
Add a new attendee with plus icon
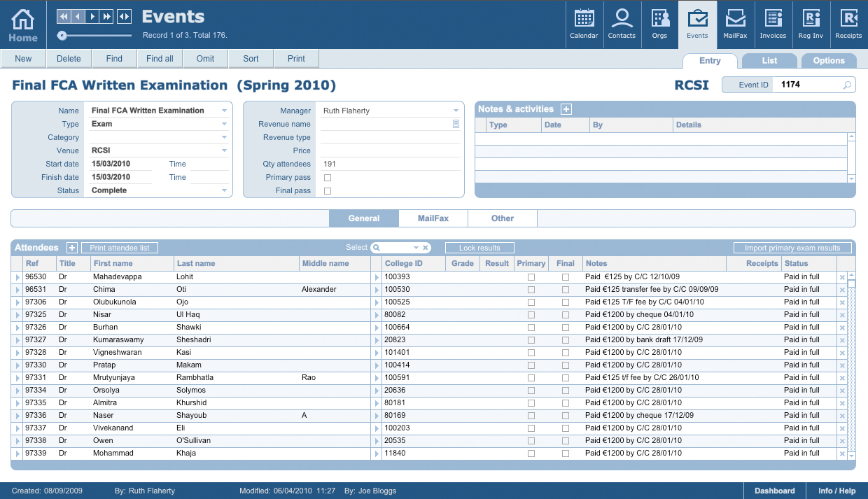pos(72,248)
